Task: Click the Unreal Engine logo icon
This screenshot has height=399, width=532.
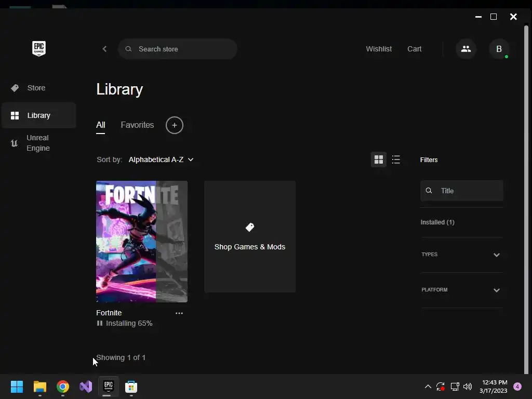Action: pyautogui.click(x=14, y=143)
